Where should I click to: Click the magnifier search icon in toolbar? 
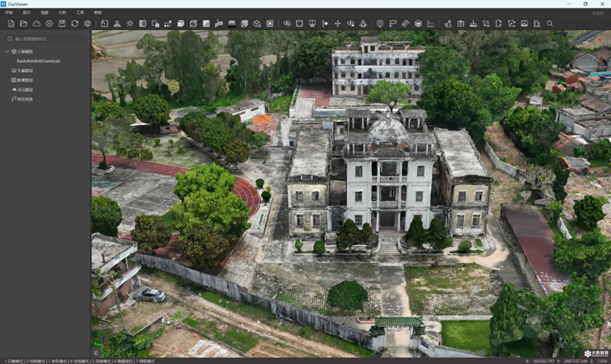[x=549, y=23]
